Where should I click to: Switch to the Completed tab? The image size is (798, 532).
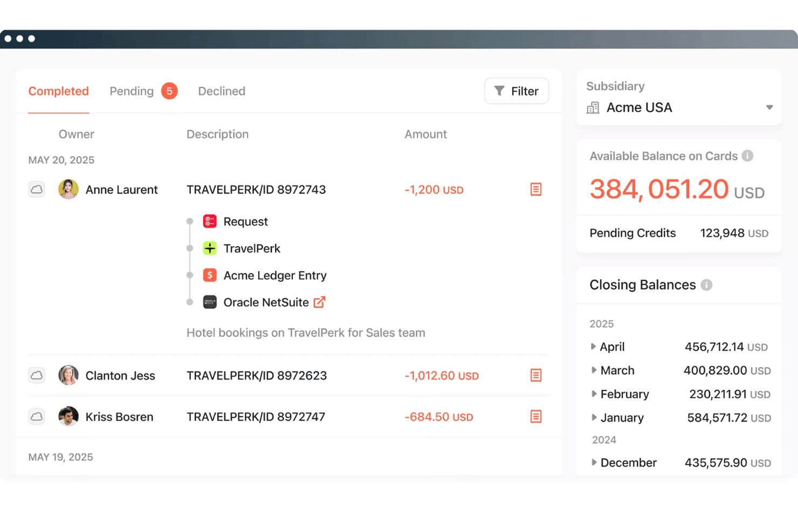(59, 91)
